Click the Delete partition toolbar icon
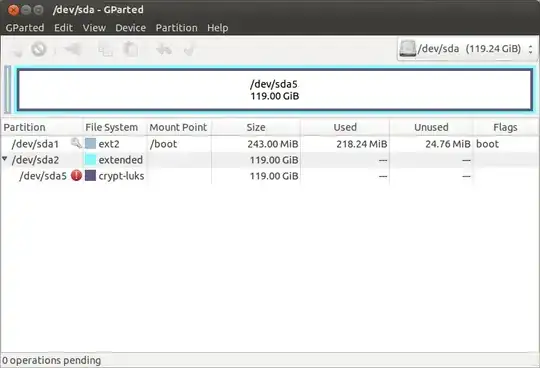Screen dimensions: 540x368 point(39,49)
